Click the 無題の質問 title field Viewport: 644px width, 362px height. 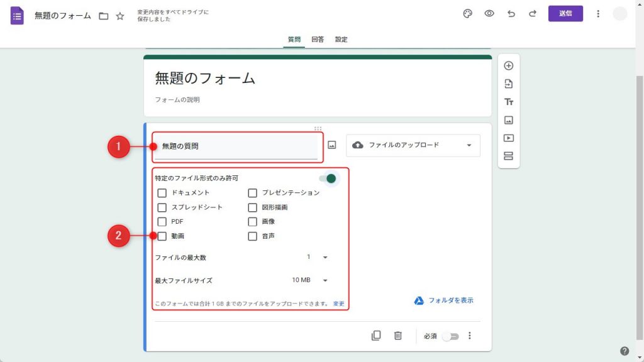tap(236, 146)
